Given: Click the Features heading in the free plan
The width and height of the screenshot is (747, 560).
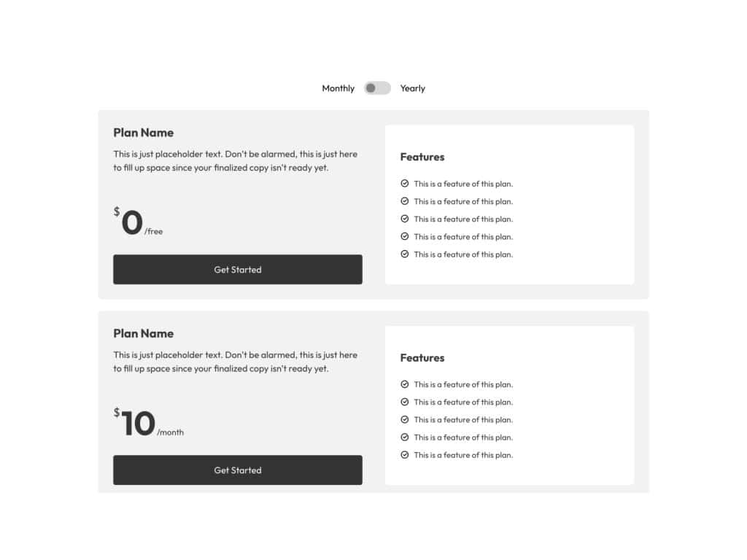Looking at the screenshot, I should (422, 157).
